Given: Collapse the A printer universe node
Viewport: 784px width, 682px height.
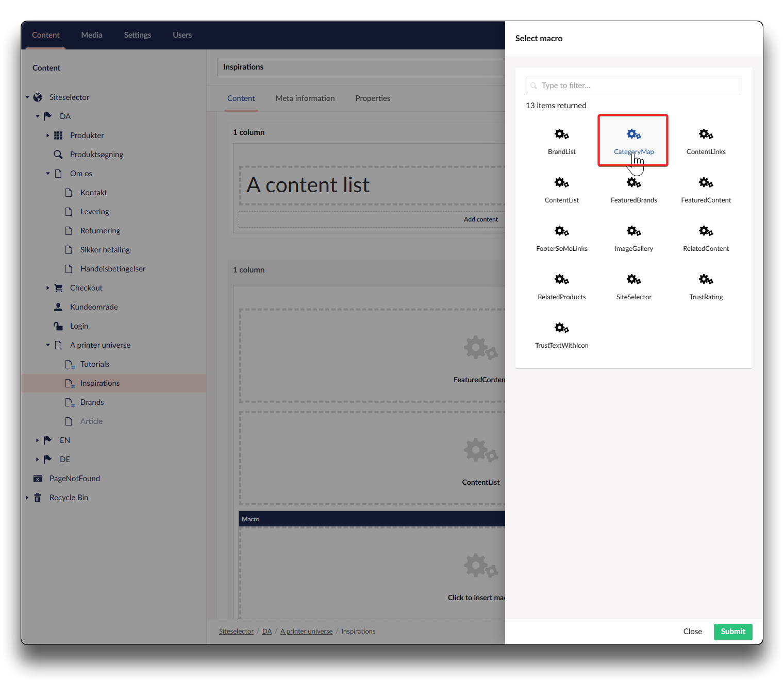Looking at the screenshot, I should click(x=47, y=345).
